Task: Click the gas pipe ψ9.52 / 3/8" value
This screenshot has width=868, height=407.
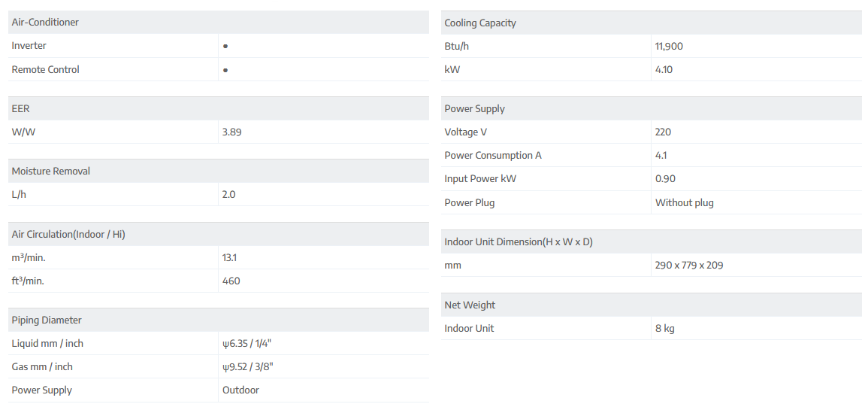Action: (246, 366)
